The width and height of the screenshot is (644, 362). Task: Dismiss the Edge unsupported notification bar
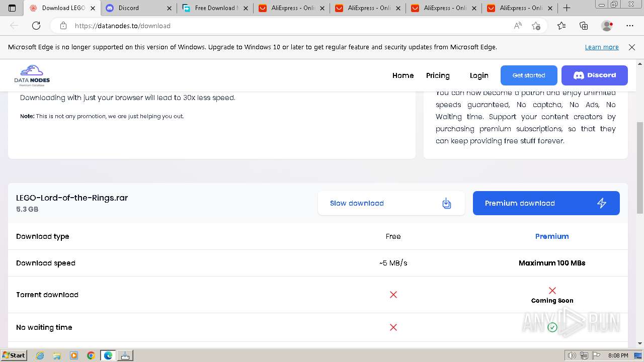pos(632,47)
